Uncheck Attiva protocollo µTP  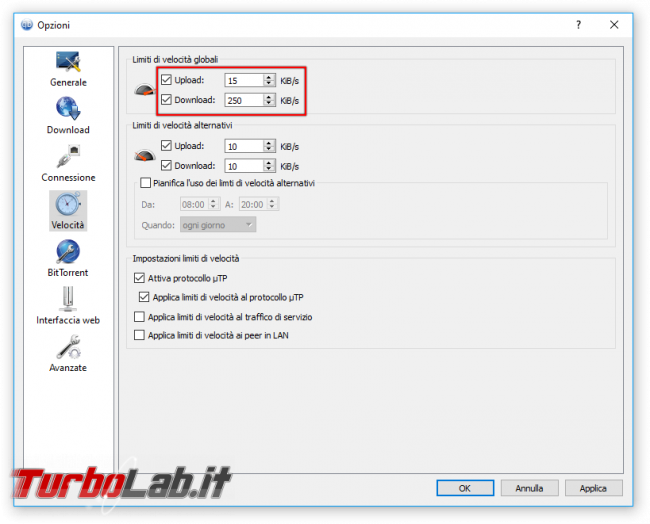pos(139,278)
